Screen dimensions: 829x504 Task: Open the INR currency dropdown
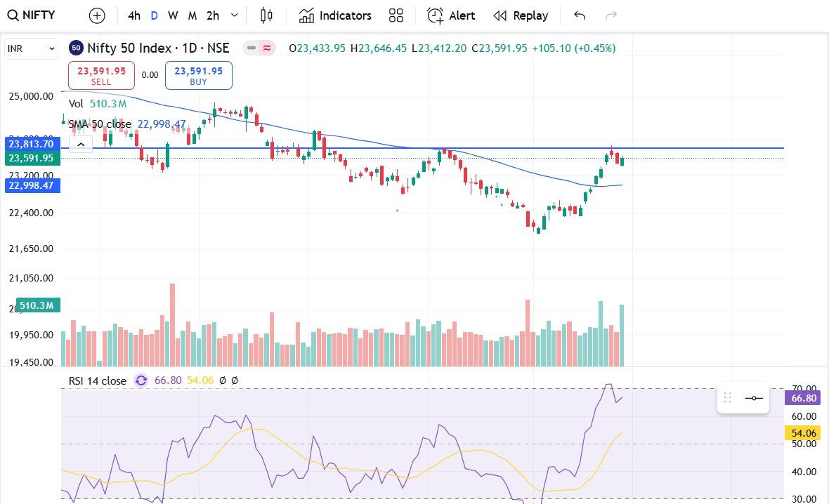(31, 48)
